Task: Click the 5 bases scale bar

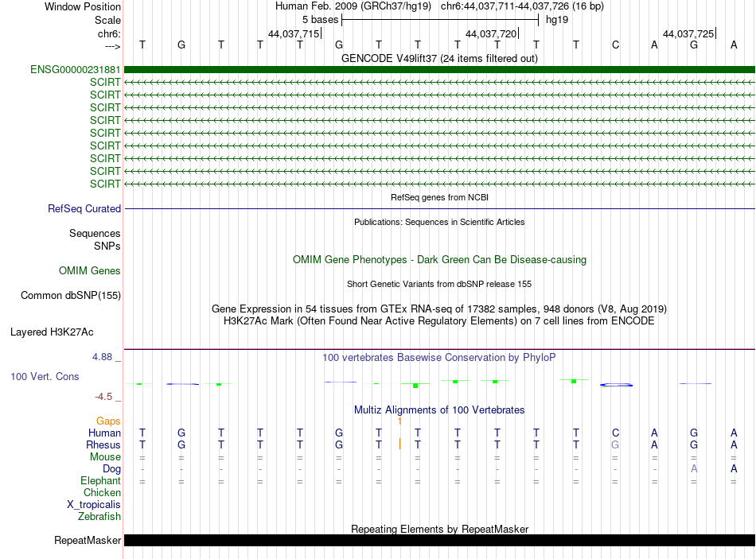Action: [440, 20]
